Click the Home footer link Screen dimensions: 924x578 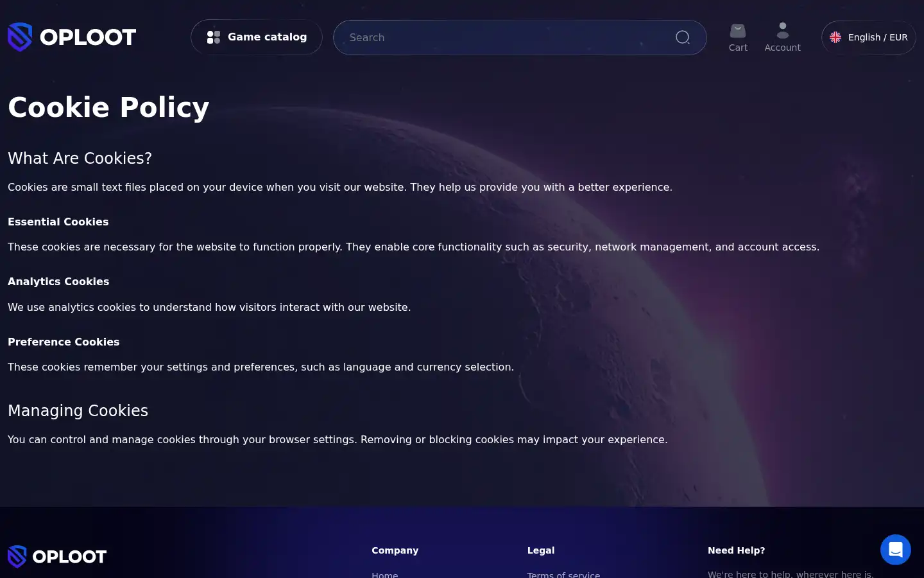tap(385, 574)
